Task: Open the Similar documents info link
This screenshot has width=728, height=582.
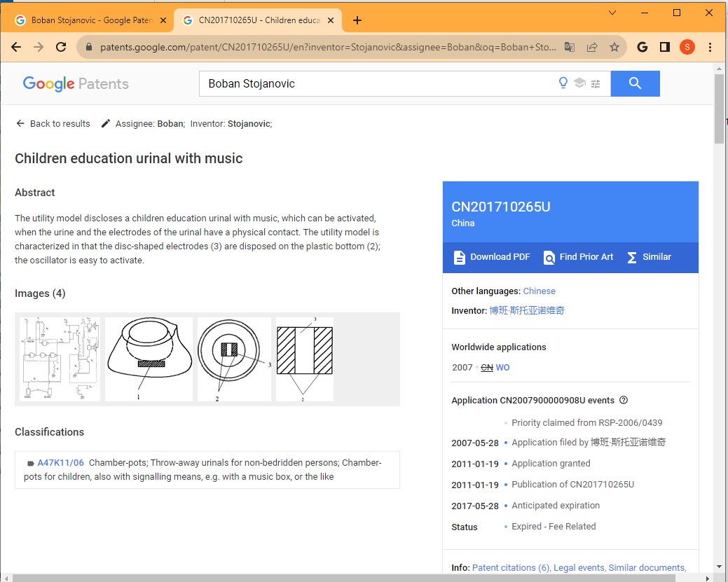Action: pos(646,567)
